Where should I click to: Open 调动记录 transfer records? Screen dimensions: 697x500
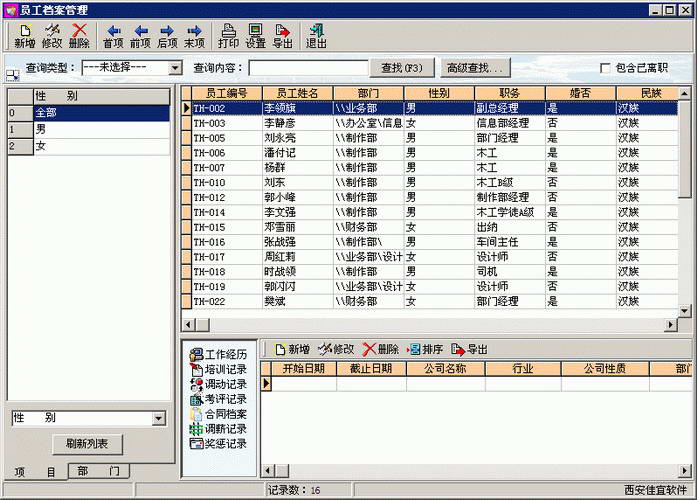click(218, 384)
